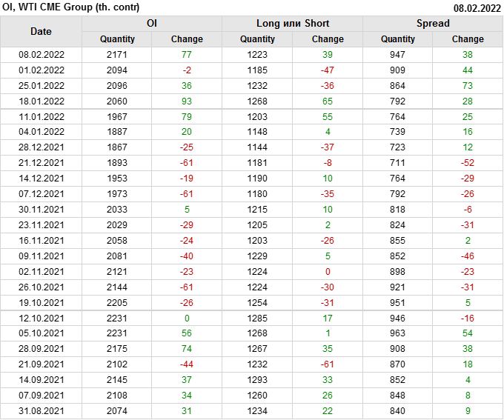Image resolution: width=504 pixels, height=420 pixels.
Task: Click the OI quantity value 2205
Action: click(x=117, y=303)
